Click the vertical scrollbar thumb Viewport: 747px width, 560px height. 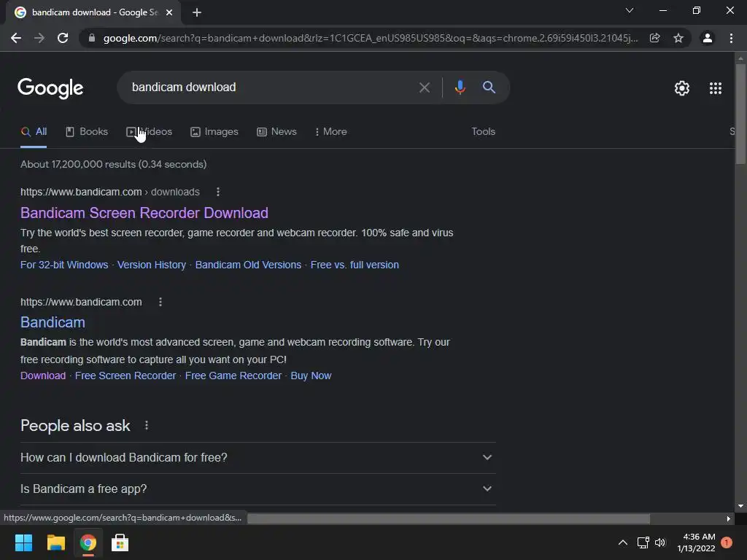tap(740, 114)
